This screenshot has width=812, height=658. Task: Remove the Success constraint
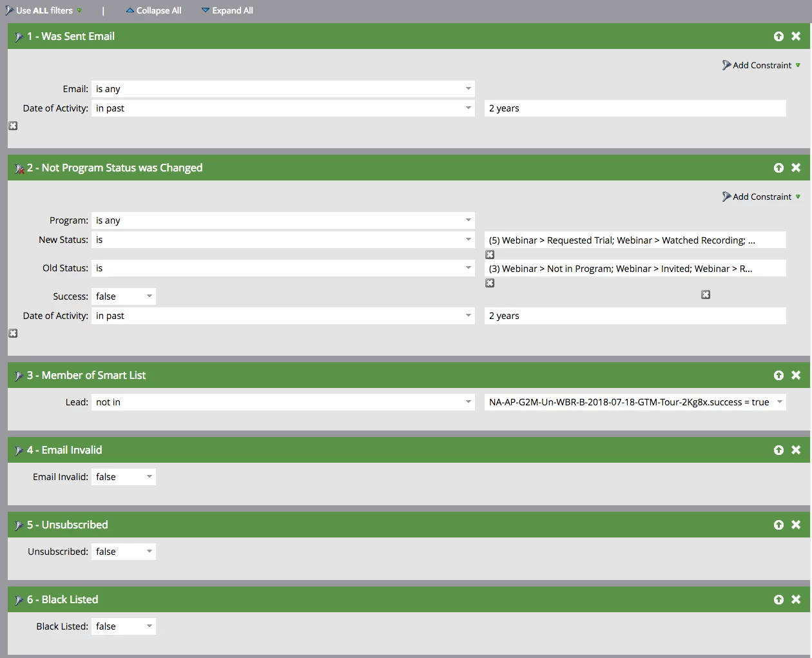706,295
